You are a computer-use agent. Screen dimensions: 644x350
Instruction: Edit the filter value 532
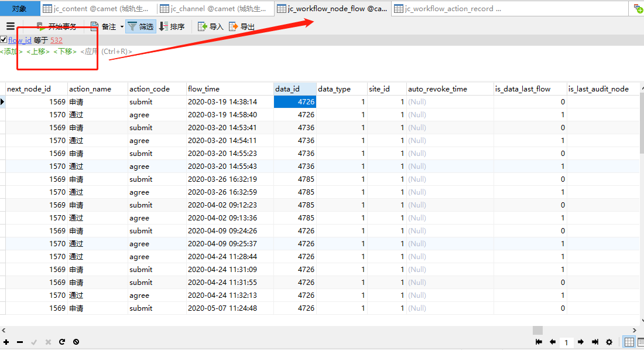(x=56, y=40)
